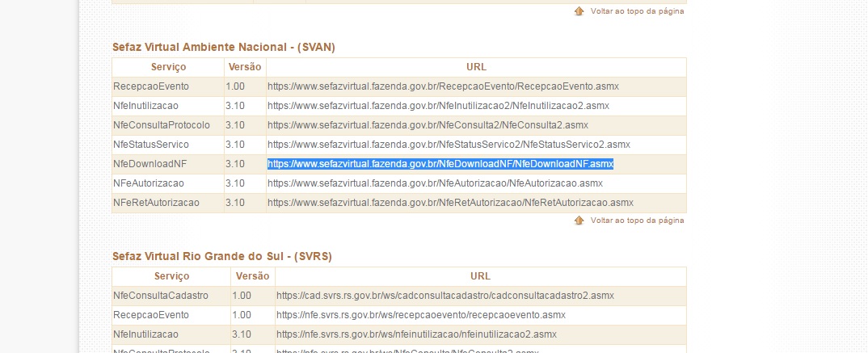Select the SVRS 'RecepcaoEvento' service cell
The width and height of the screenshot is (868, 353).
tap(171, 315)
